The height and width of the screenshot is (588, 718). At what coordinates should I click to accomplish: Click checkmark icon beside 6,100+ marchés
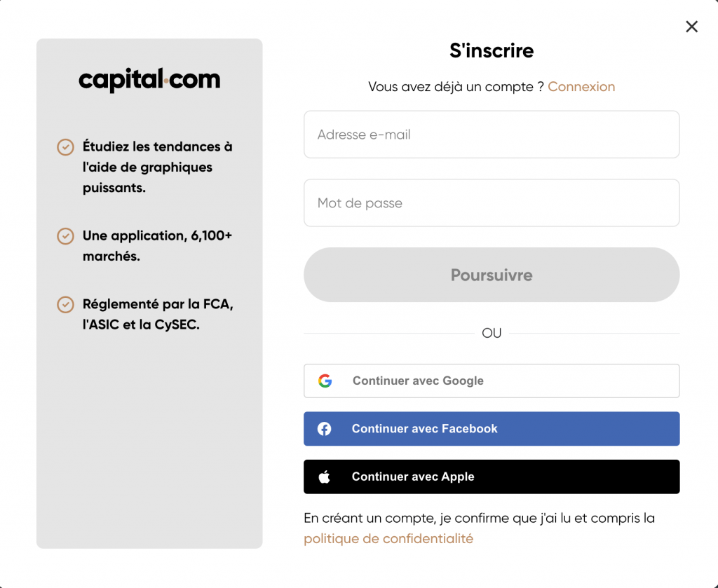pyautogui.click(x=65, y=236)
